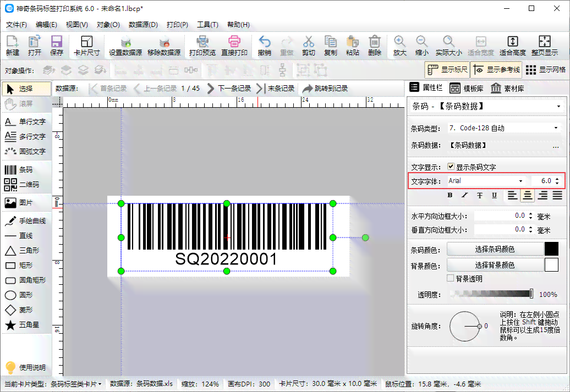Click the 保存 (Save) toolbar icon
The image size is (570, 392).
click(x=56, y=46)
